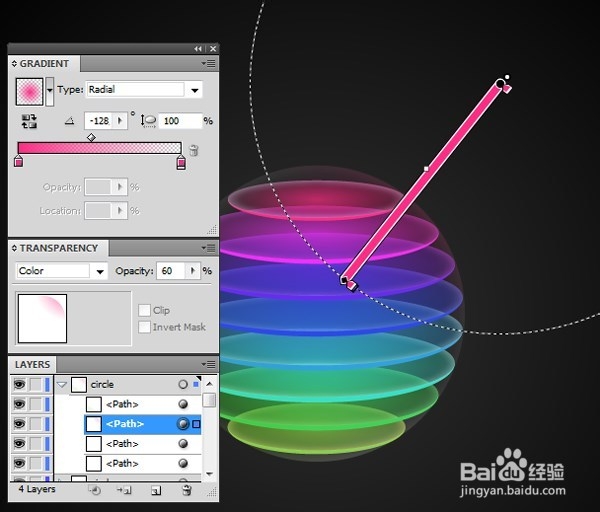Open the Gradient panel options menu
This screenshot has height=512, width=600.
[x=209, y=64]
